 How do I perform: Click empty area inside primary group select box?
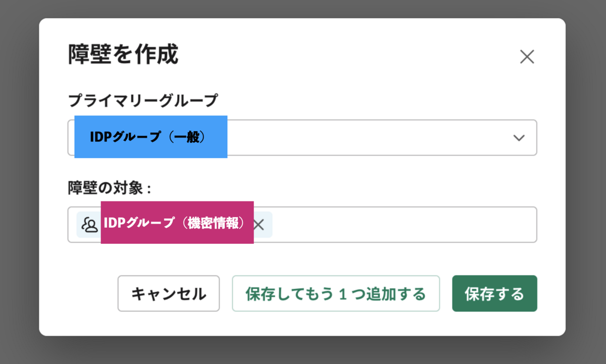[369, 137]
